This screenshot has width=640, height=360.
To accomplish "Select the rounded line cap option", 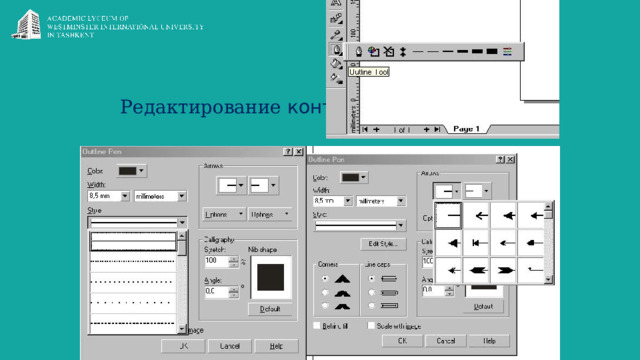I will click(x=371, y=293).
